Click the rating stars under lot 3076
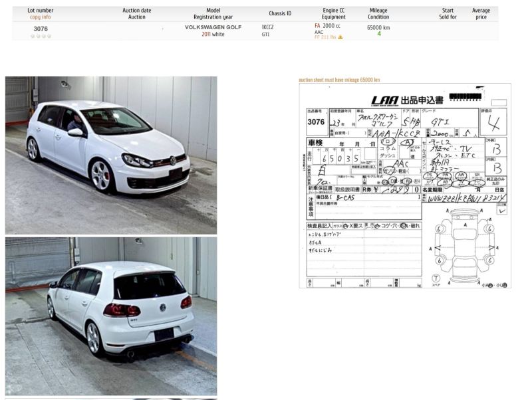The height and width of the screenshot is (400, 532). tap(41, 36)
